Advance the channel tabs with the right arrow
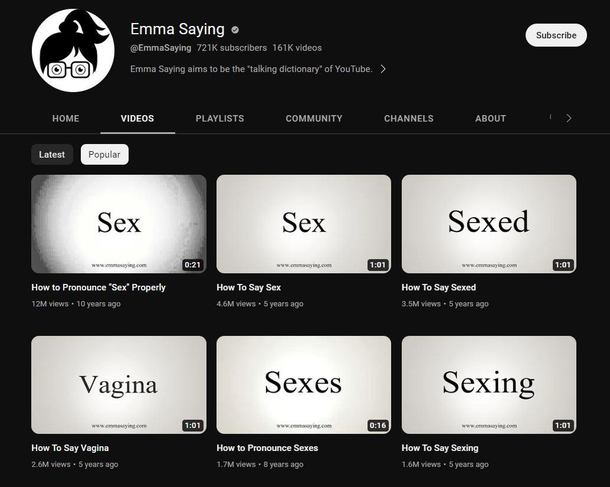This screenshot has width=610, height=487. click(x=569, y=118)
